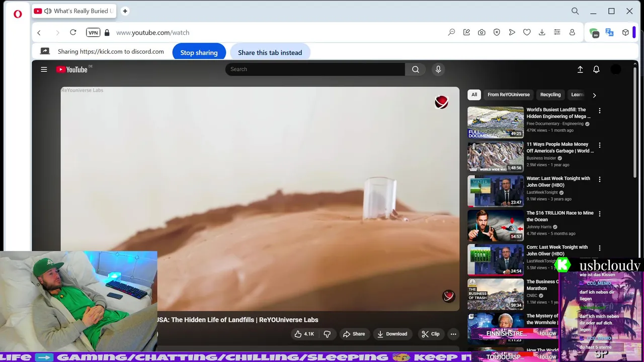Image resolution: width=644 pixels, height=362 pixels.
Task: Open the send arrow icon in address bar
Action: [x=512, y=32]
